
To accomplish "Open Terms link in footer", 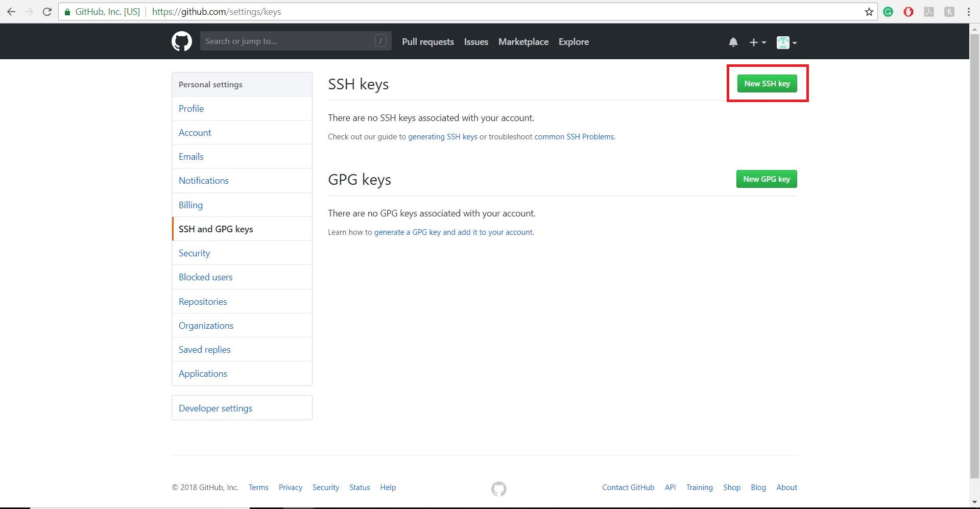I will click(x=258, y=488).
